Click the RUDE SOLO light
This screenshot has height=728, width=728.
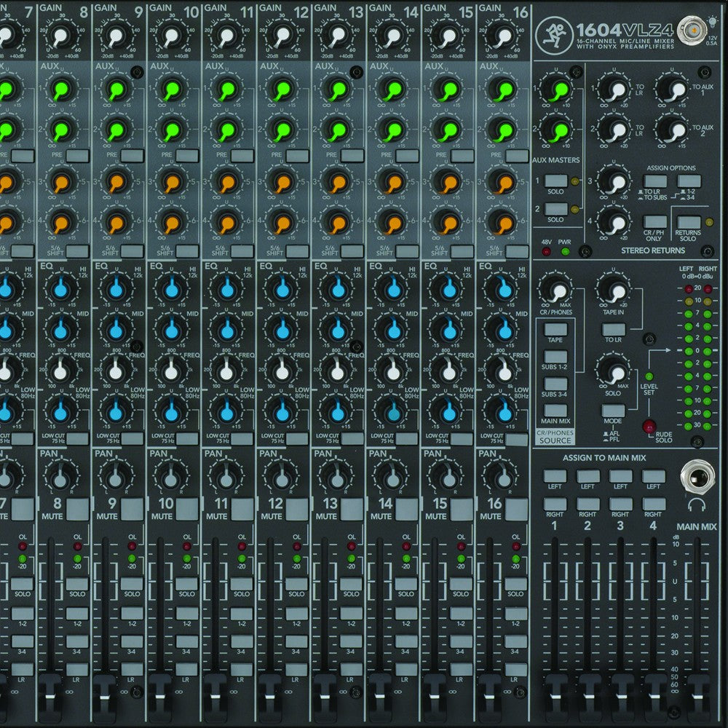click(x=649, y=426)
